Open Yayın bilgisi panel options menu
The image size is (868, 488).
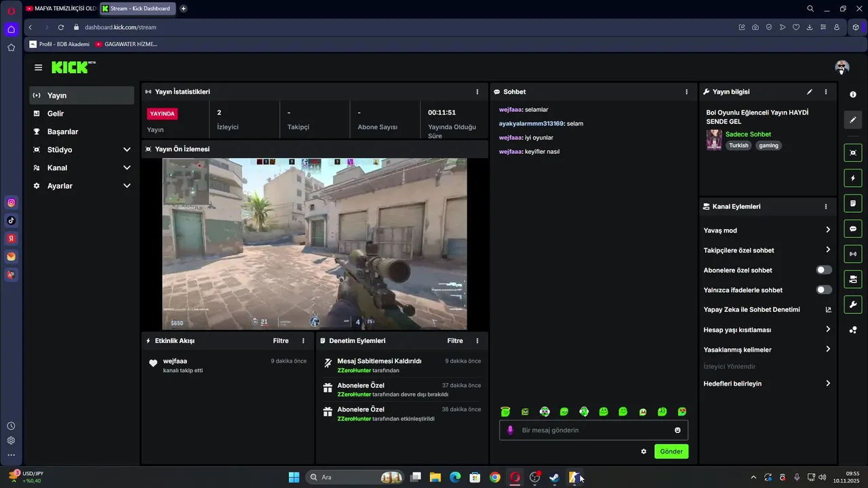coord(826,91)
